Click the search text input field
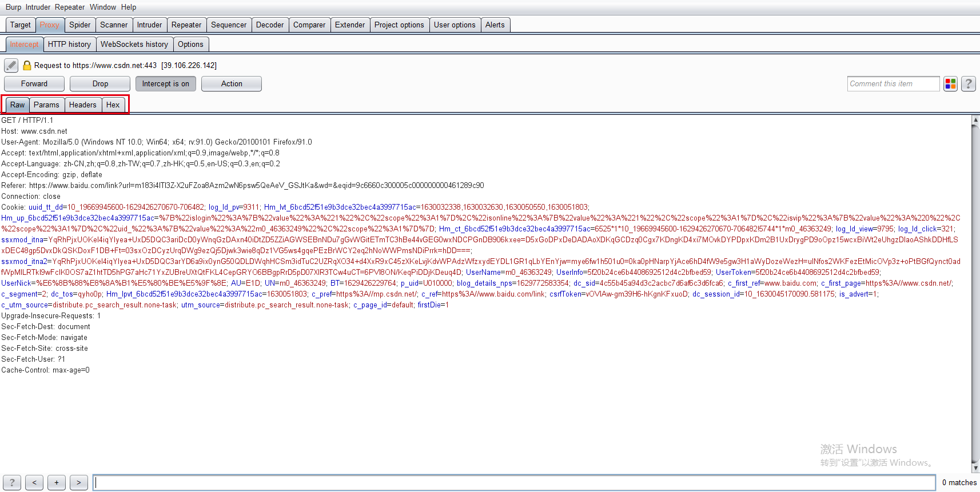 point(514,482)
